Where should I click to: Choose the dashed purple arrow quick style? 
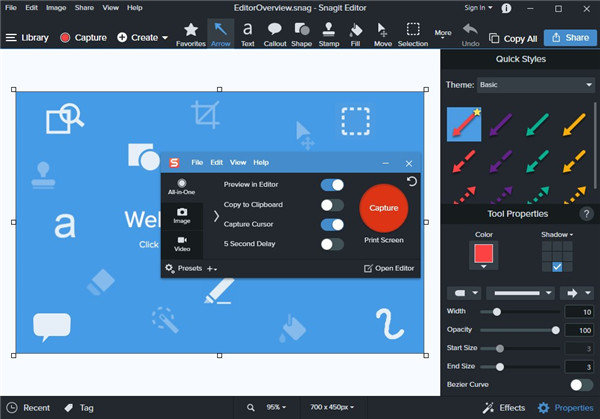pos(501,161)
